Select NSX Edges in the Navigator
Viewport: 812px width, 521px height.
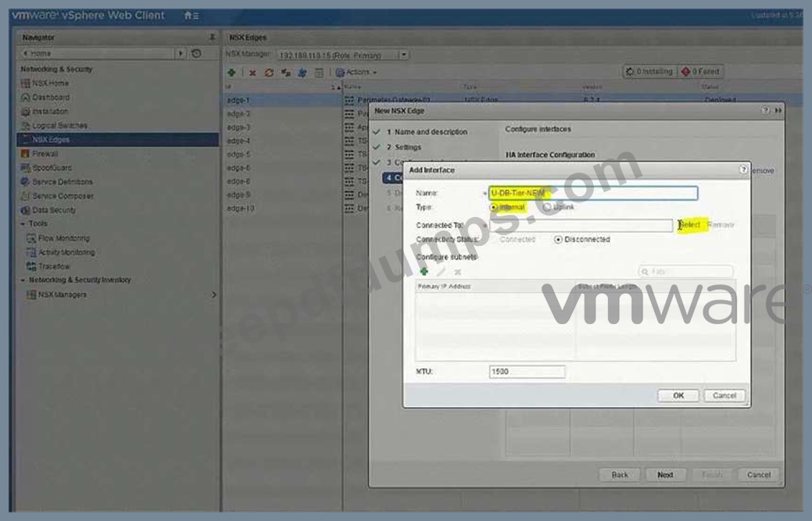tap(118, 140)
